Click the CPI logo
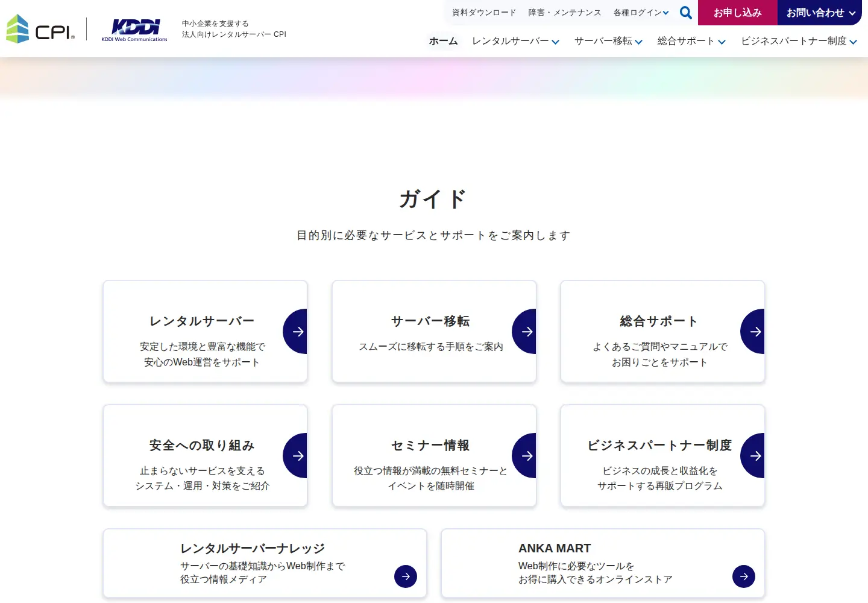 tap(41, 29)
